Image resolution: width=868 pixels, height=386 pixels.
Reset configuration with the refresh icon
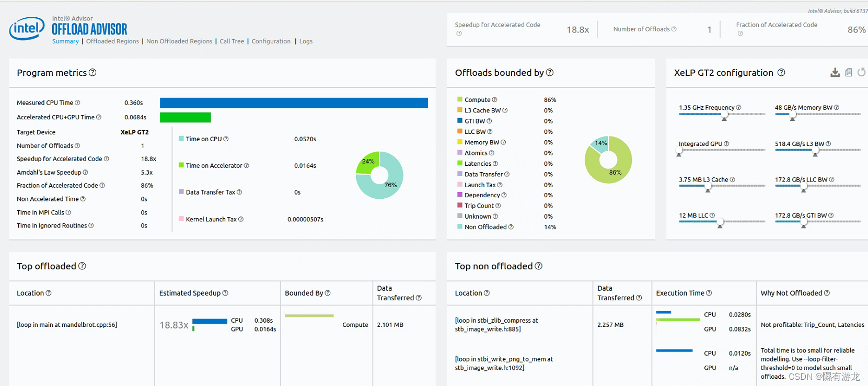861,73
